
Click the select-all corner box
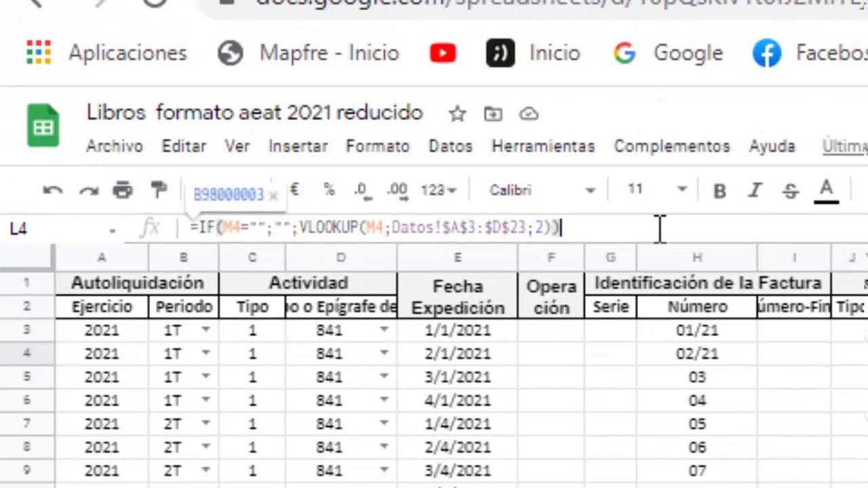coord(27,258)
